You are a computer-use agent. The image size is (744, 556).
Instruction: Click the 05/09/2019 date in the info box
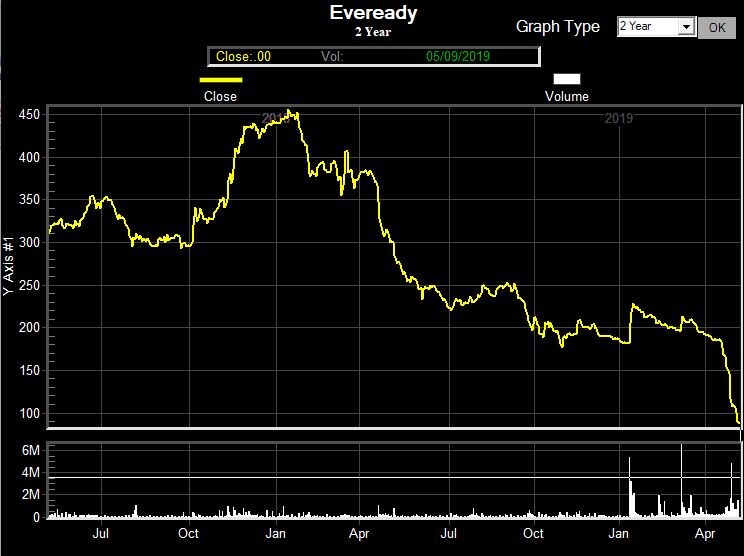coord(458,57)
